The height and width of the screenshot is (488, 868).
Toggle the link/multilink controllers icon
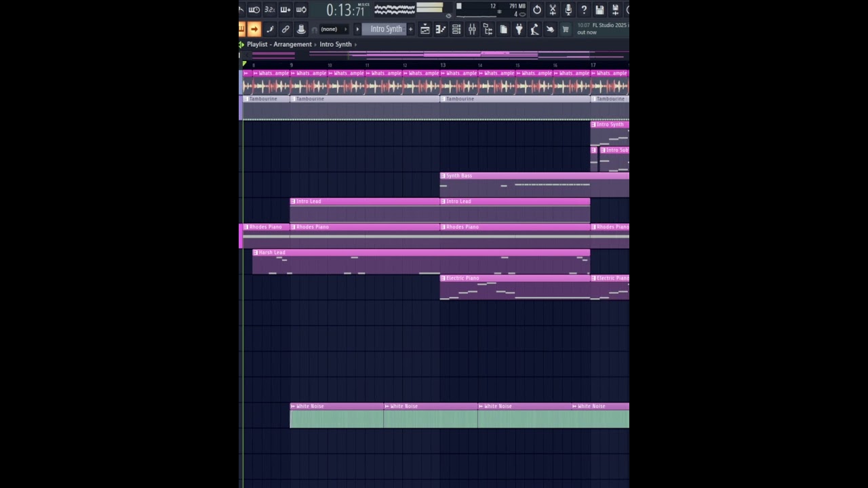point(285,29)
